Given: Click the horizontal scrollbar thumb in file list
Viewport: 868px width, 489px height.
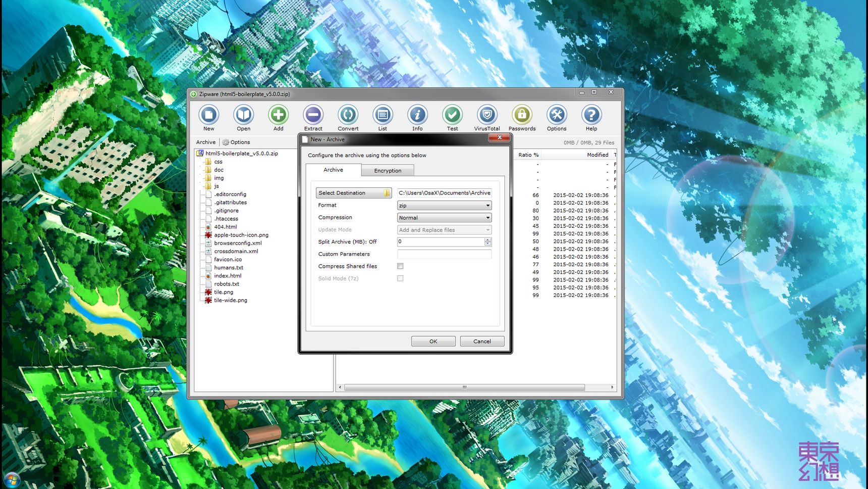Looking at the screenshot, I should [464, 387].
